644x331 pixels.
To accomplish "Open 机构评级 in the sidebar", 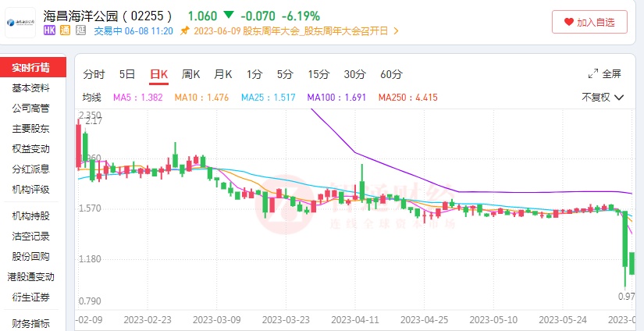I will (30, 190).
